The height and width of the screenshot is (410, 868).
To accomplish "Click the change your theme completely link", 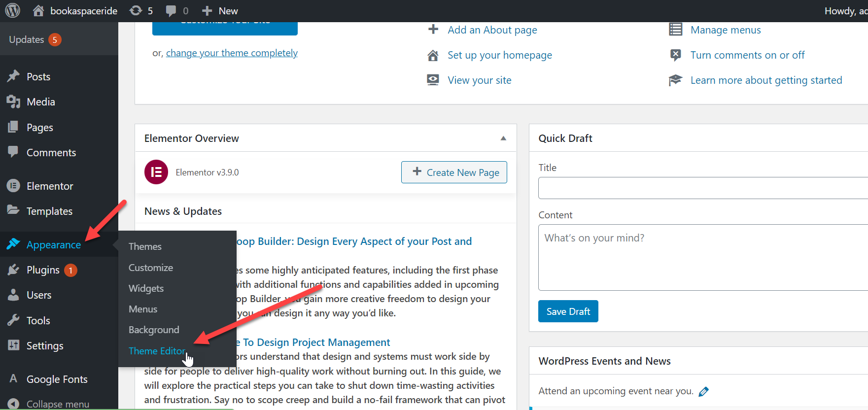I will (232, 53).
